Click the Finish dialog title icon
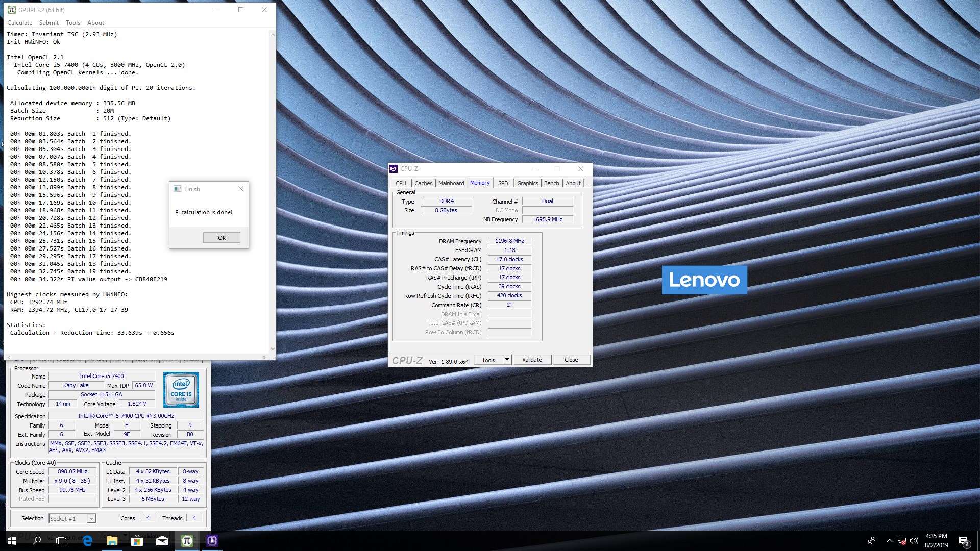Screen dimensions: 980x551 click(x=177, y=189)
